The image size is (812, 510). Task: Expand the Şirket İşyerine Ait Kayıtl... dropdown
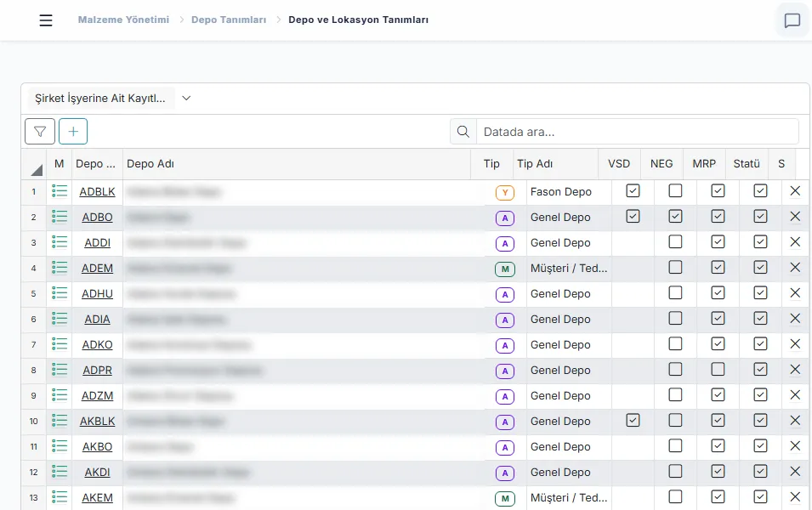pos(100,99)
